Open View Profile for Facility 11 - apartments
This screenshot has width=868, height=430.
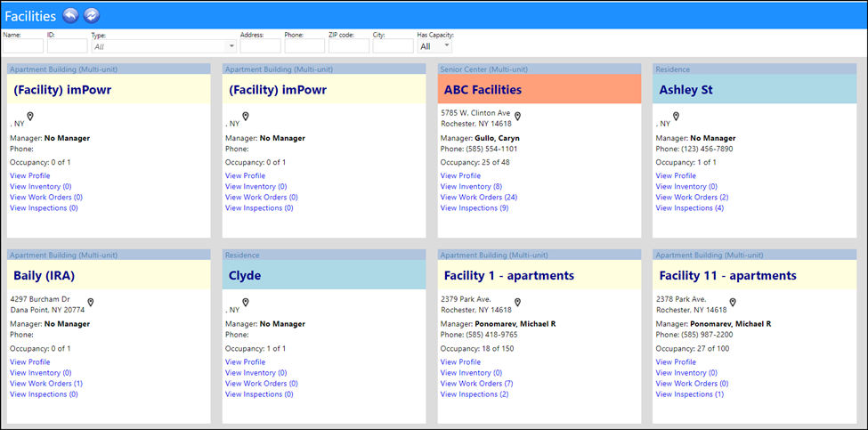click(x=676, y=362)
